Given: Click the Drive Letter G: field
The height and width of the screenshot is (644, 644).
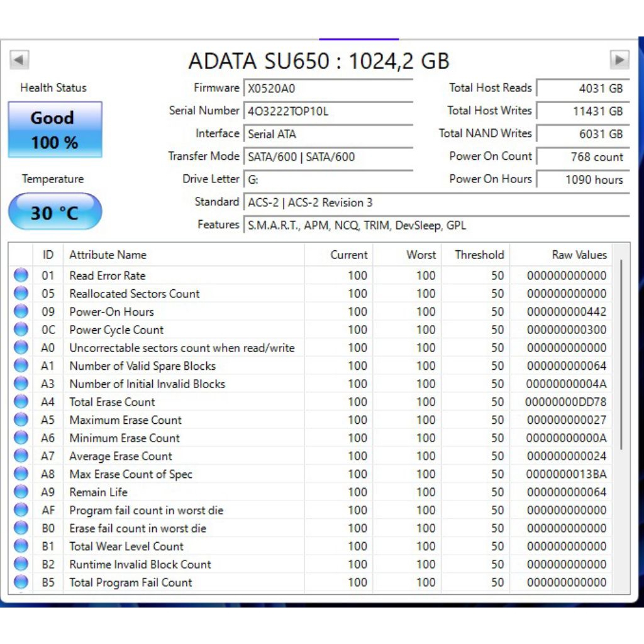Looking at the screenshot, I should pos(327,179).
